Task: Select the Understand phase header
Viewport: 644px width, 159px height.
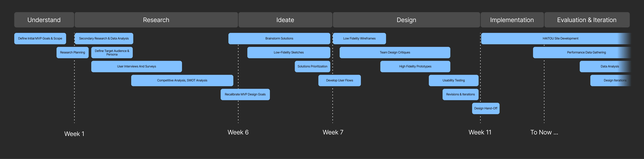Action: pos(44,20)
